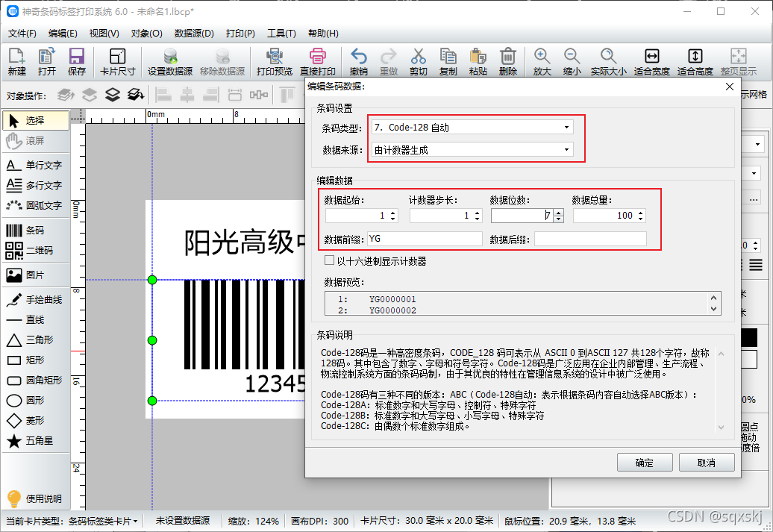Open the 数据源(D) menu
This screenshot has width=773, height=532.
[194, 34]
